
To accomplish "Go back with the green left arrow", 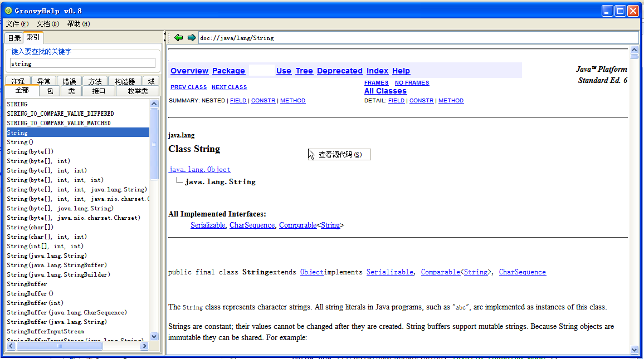I will pyautogui.click(x=178, y=38).
